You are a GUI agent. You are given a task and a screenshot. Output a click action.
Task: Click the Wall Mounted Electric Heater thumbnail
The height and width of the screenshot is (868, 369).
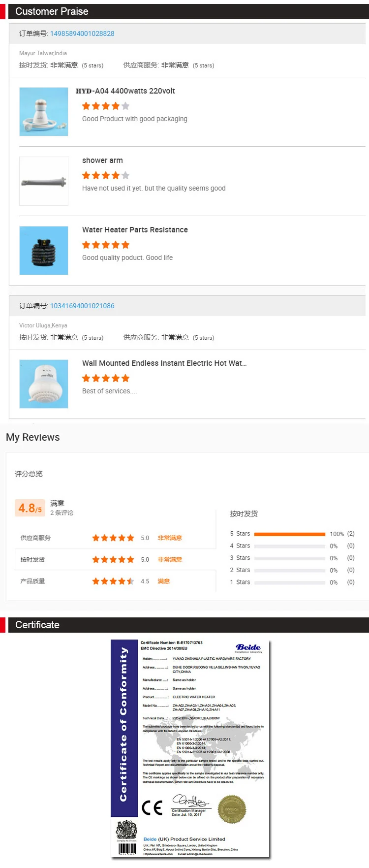point(44,384)
